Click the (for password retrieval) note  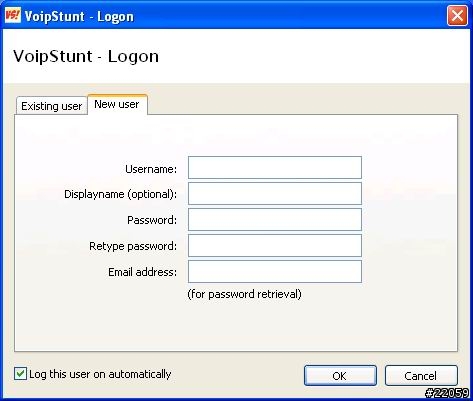pos(244,294)
